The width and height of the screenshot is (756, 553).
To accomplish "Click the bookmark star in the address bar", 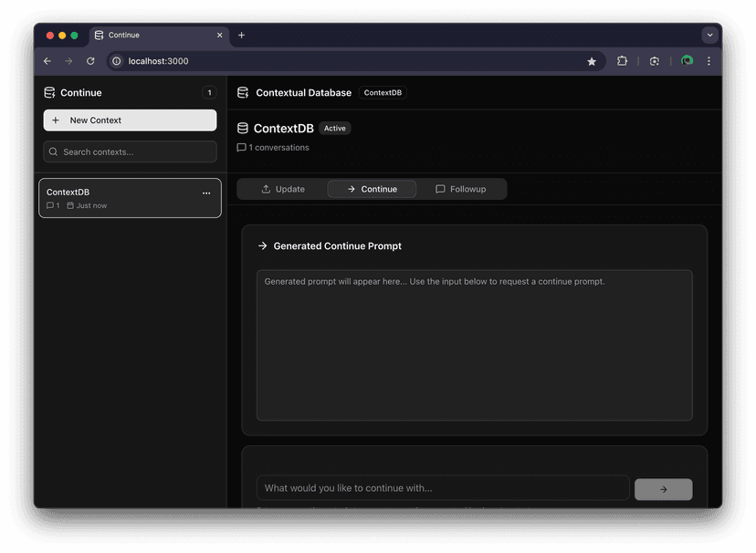I will pos(592,60).
